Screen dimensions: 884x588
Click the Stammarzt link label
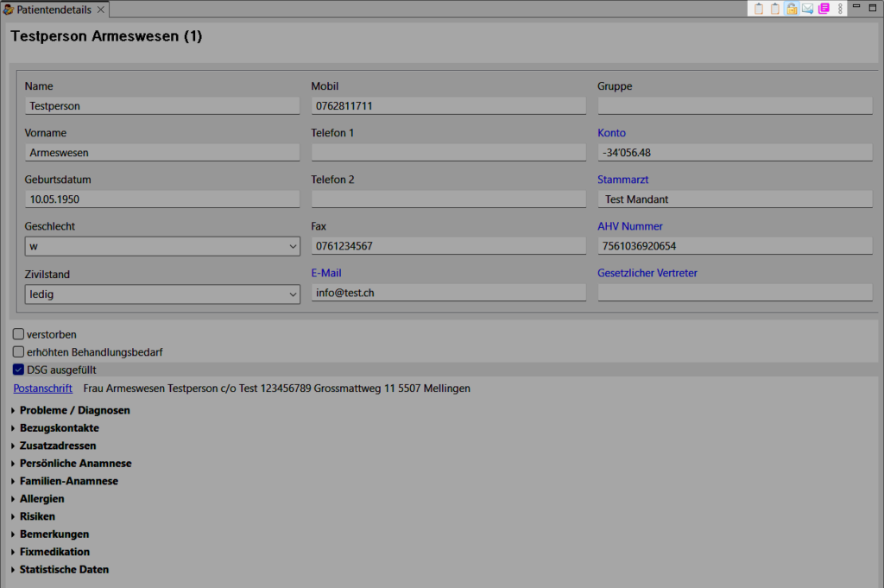(622, 180)
